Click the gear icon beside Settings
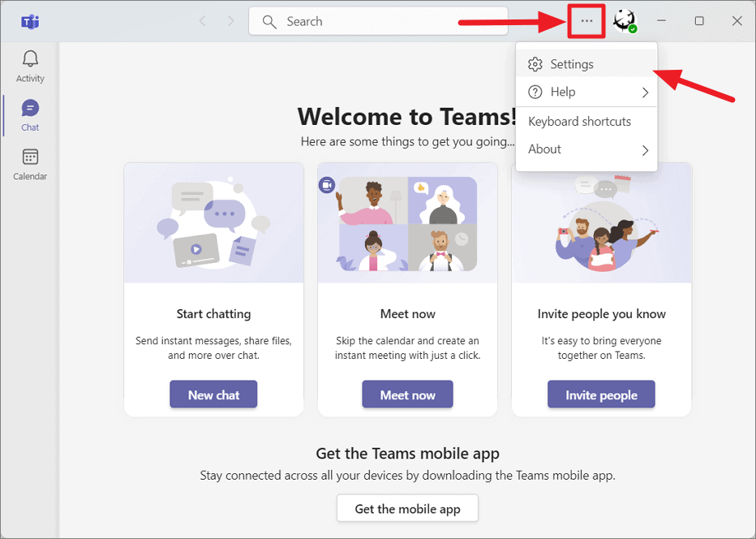The image size is (756, 539). pyautogui.click(x=535, y=63)
